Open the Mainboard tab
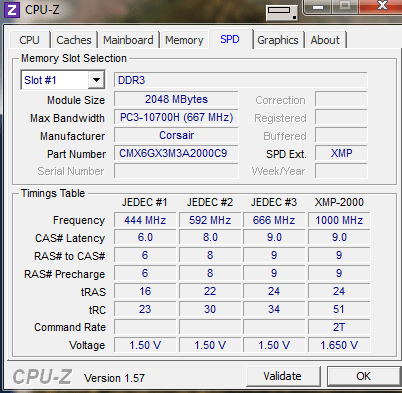The image size is (402, 393). (x=128, y=40)
